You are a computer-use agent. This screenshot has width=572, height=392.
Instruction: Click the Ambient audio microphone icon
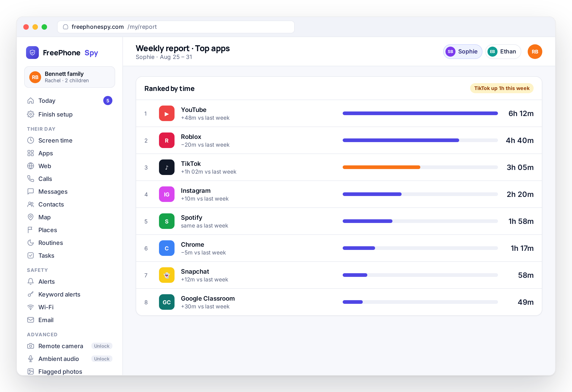[31, 359]
